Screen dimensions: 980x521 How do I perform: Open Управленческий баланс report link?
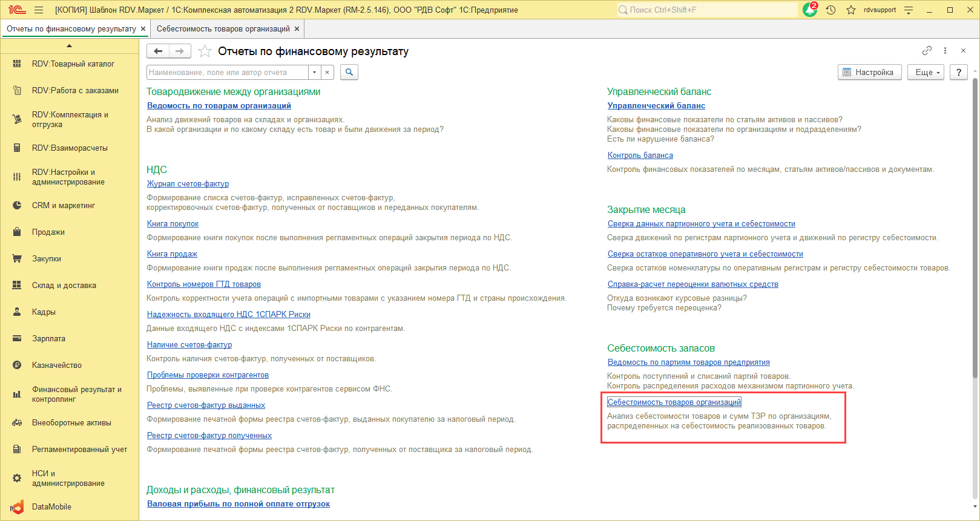pyautogui.click(x=656, y=106)
